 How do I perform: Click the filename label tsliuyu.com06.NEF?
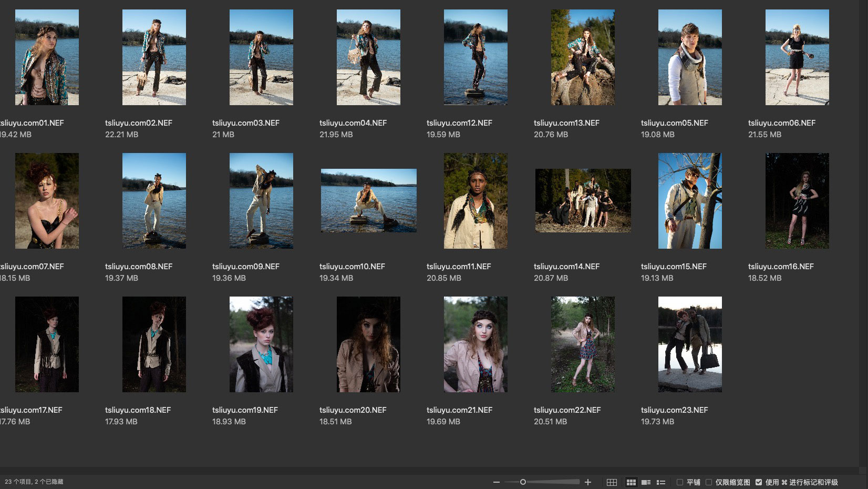[781, 123]
